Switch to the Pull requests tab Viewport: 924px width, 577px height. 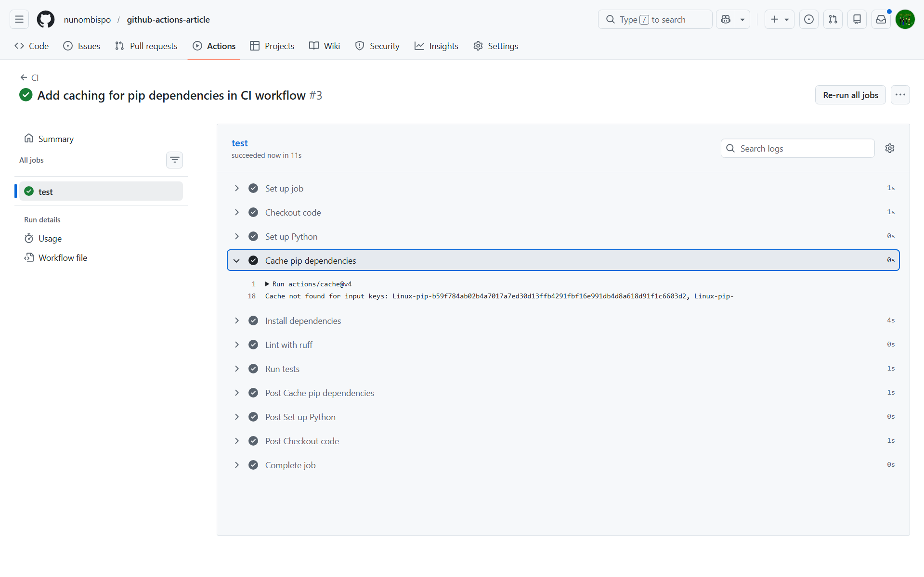[146, 46]
